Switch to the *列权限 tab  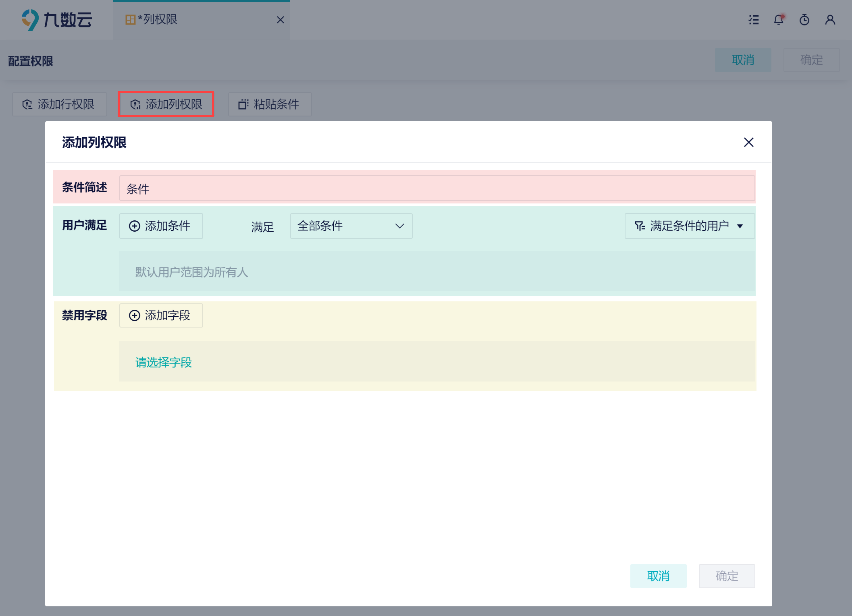(201, 20)
